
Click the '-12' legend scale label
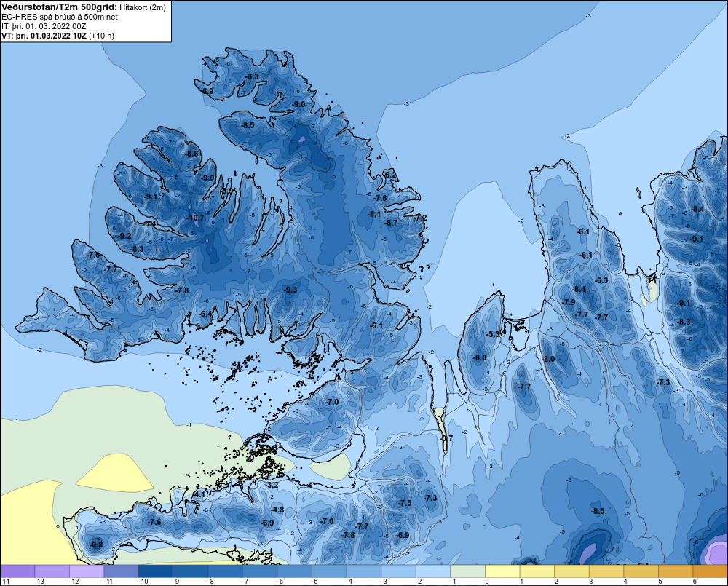pyautogui.click(x=74, y=582)
